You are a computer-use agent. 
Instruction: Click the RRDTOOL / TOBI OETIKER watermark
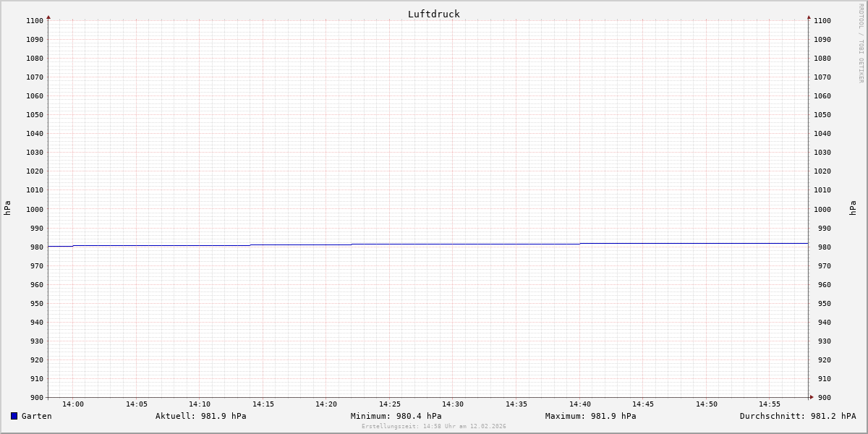click(x=861, y=43)
